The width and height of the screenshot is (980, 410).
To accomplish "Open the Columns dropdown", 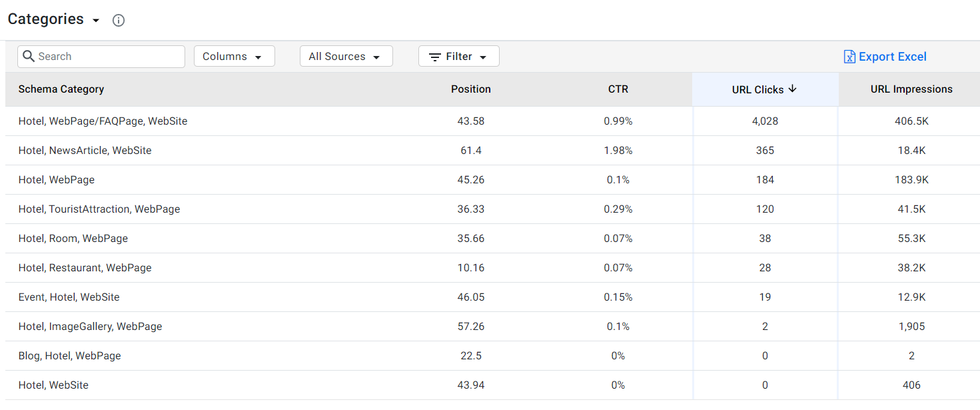I will [235, 56].
